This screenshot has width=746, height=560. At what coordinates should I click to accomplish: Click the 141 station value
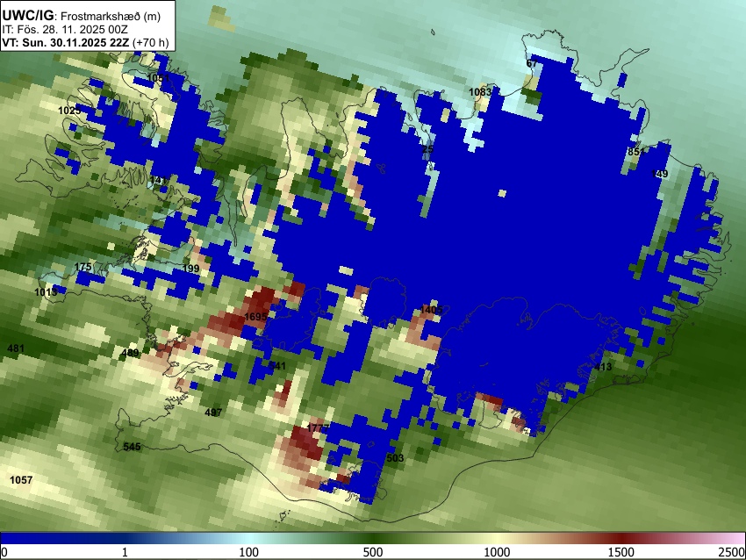(x=158, y=180)
